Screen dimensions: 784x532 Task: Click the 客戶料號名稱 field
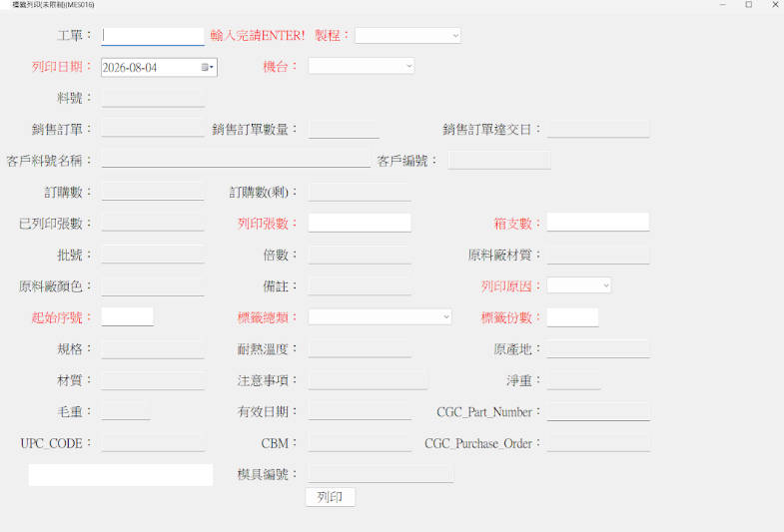[x=236, y=160]
